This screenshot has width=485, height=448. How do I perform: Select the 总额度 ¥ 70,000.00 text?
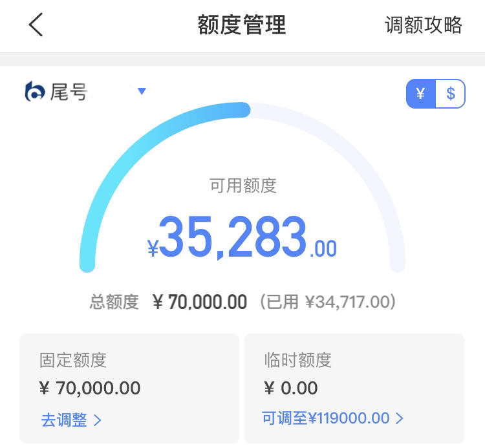pyautogui.click(x=168, y=302)
